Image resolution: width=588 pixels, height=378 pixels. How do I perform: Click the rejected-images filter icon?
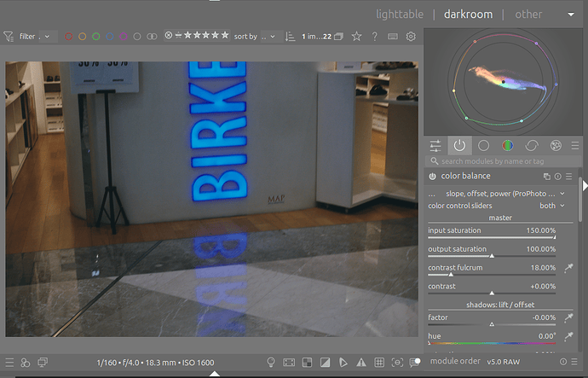tap(169, 35)
